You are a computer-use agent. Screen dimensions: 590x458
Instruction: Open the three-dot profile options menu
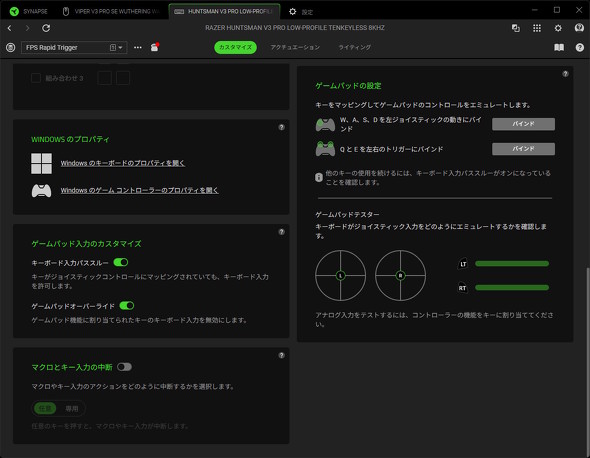pos(138,47)
